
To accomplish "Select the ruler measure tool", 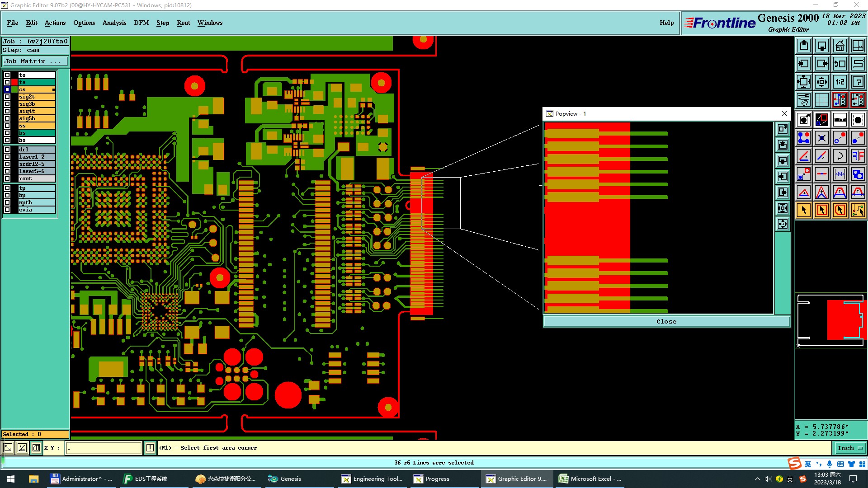I will tap(840, 120).
